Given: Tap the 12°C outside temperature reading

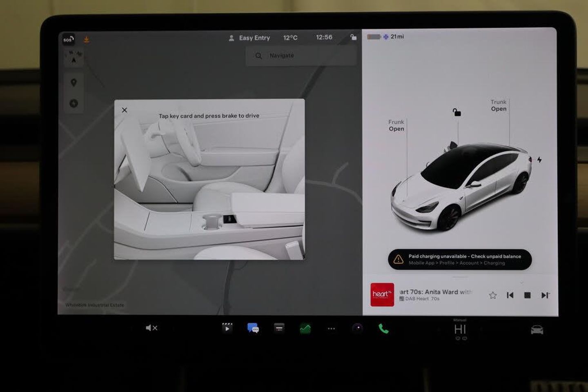Looking at the screenshot, I should [x=290, y=38].
